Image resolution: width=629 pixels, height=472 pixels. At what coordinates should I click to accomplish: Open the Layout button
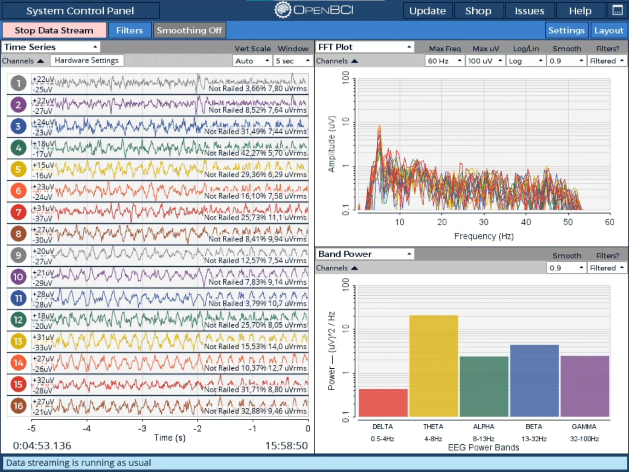point(609,30)
